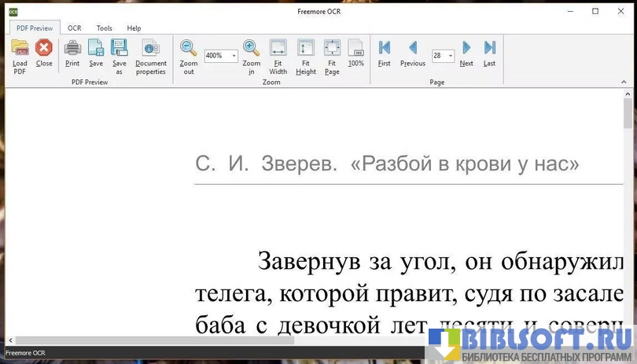
Task: Click the Save icon in toolbar
Action: point(96,50)
